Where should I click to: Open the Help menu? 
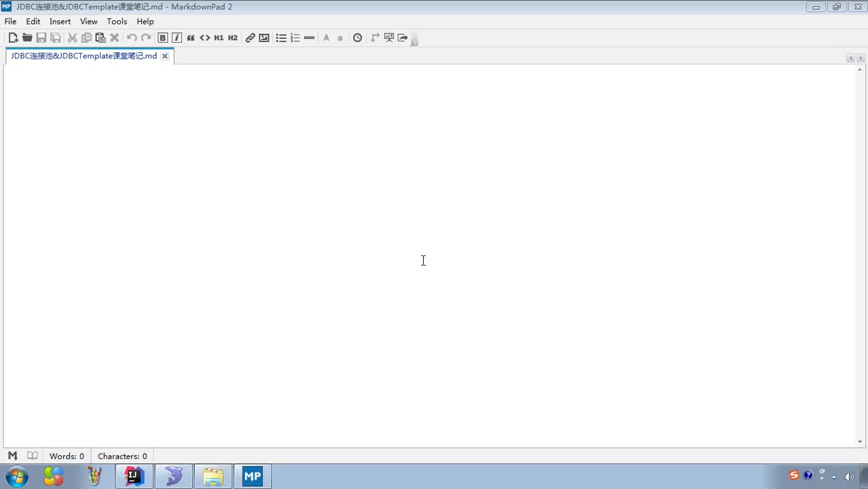(145, 21)
